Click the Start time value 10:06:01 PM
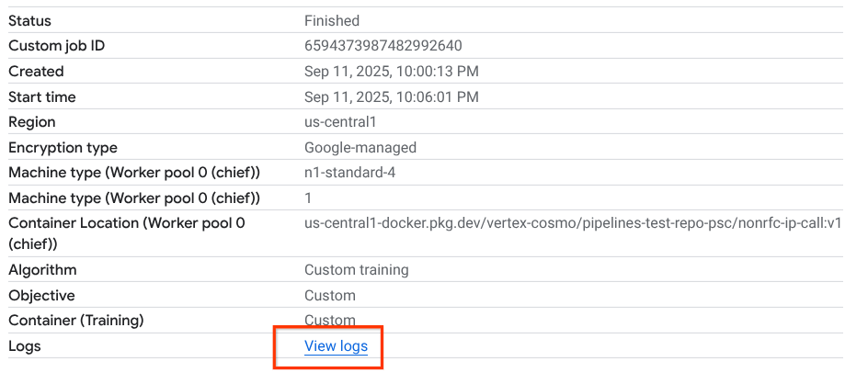This screenshot has width=868, height=373. (391, 96)
